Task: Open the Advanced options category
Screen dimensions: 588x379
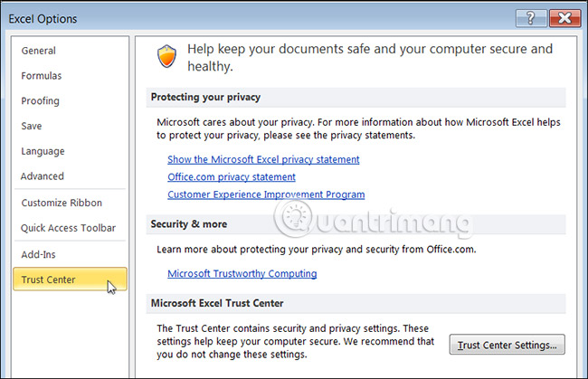Action: (43, 176)
